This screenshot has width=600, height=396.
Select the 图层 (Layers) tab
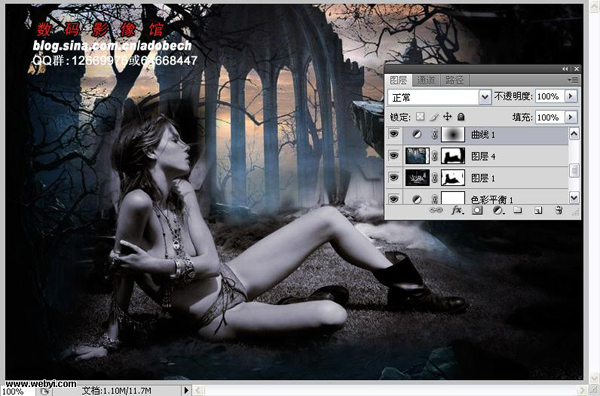click(x=398, y=80)
